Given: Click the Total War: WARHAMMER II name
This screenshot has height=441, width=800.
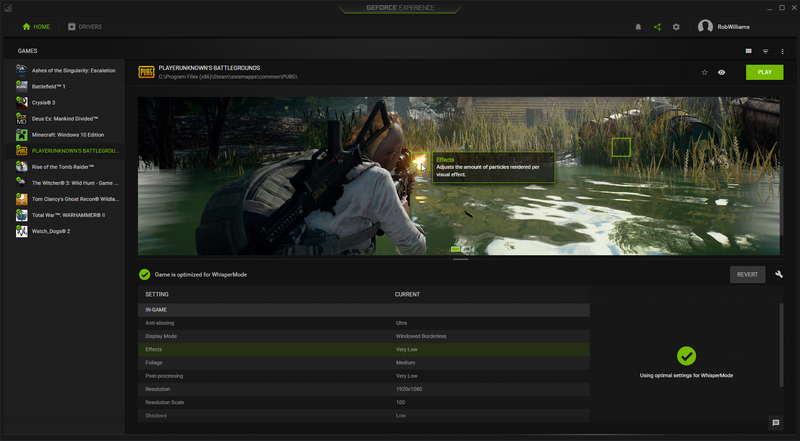Looking at the screenshot, I should [x=68, y=215].
